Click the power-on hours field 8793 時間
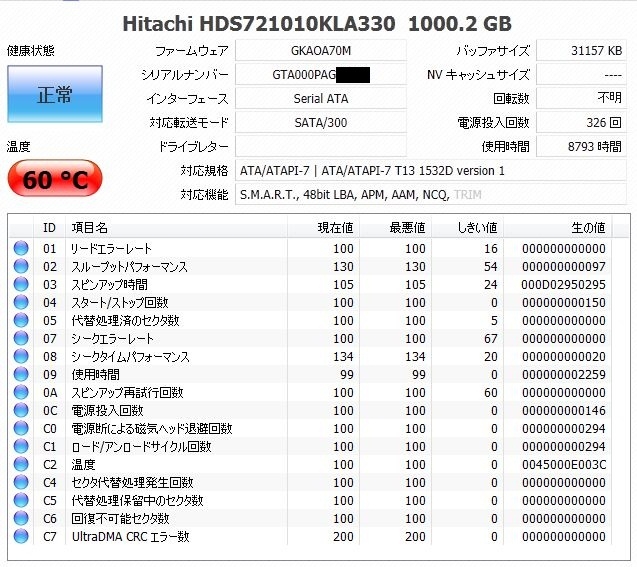The width and height of the screenshot is (637, 567). [x=581, y=147]
